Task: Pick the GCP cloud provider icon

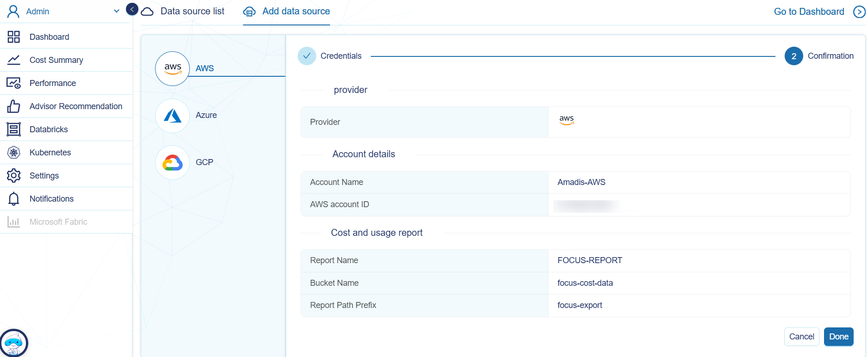Action: [172, 163]
